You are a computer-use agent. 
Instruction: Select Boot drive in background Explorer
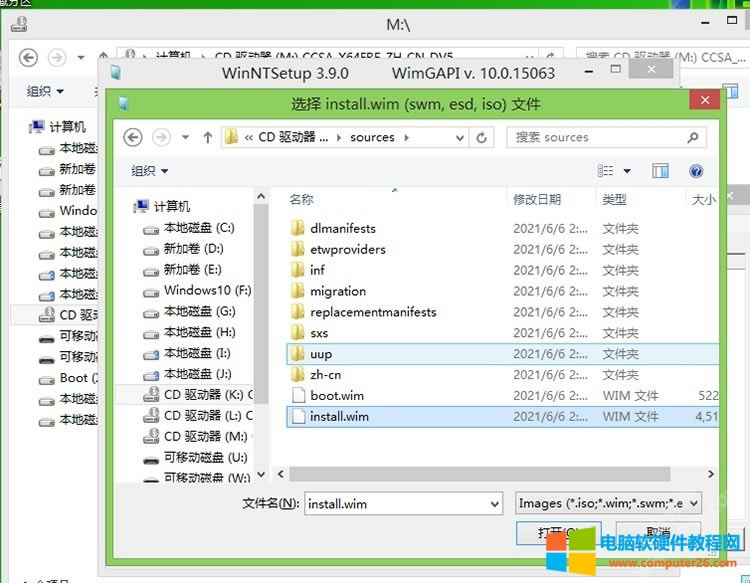[x=68, y=378]
